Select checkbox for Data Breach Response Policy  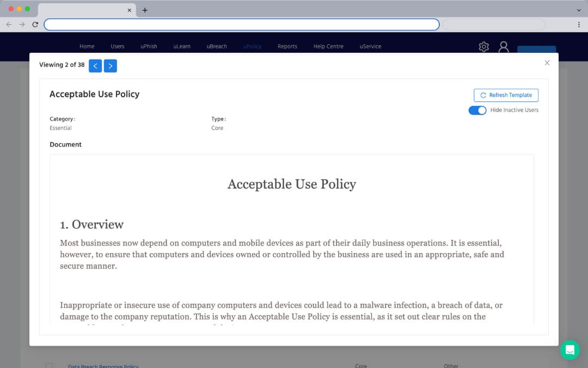pos(49,366)
